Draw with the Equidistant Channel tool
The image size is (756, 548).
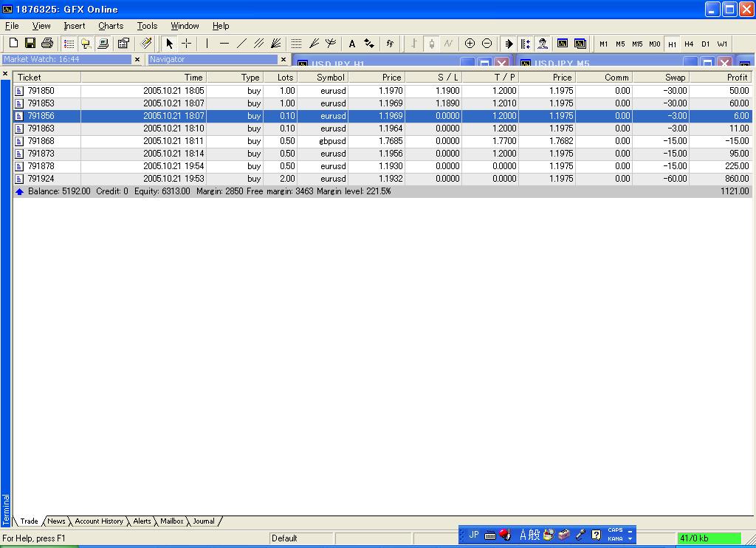click(x=258, y=44)
